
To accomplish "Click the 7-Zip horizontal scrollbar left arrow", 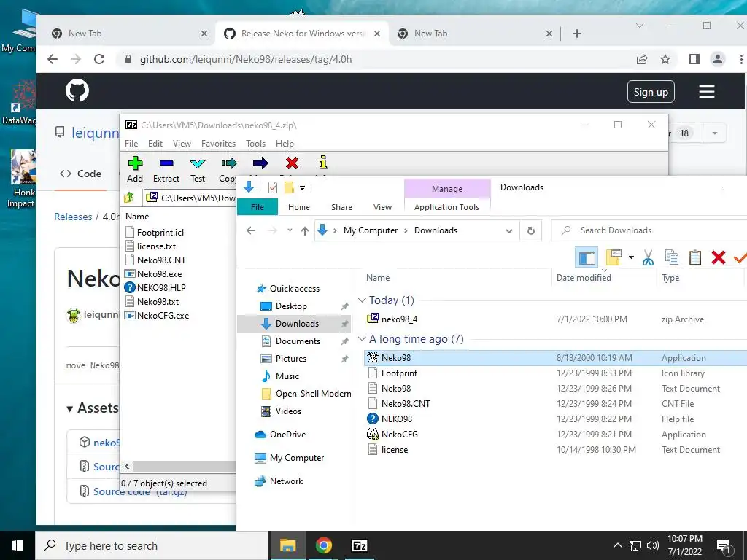I will click(x=127, y=466).
